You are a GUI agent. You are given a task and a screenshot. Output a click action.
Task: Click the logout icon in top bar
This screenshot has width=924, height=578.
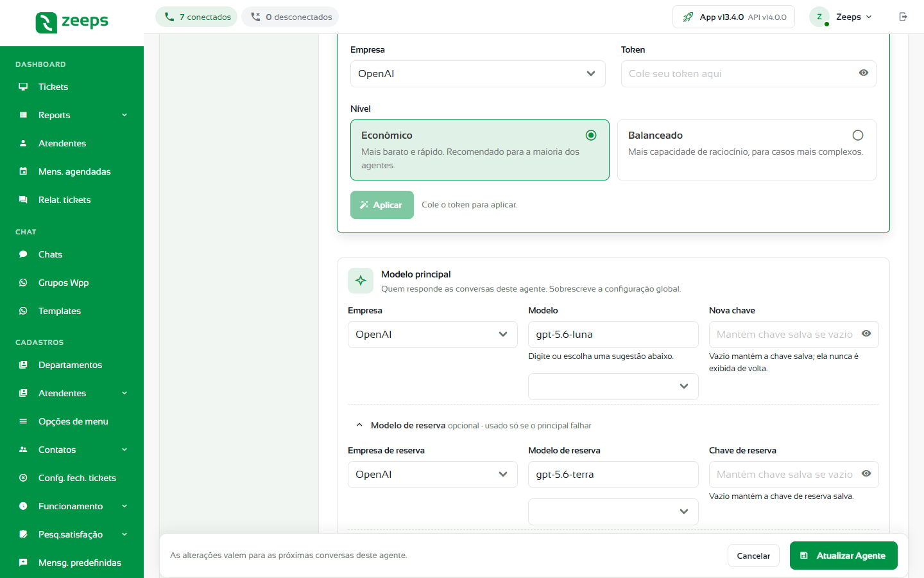(x=903, y=17)
